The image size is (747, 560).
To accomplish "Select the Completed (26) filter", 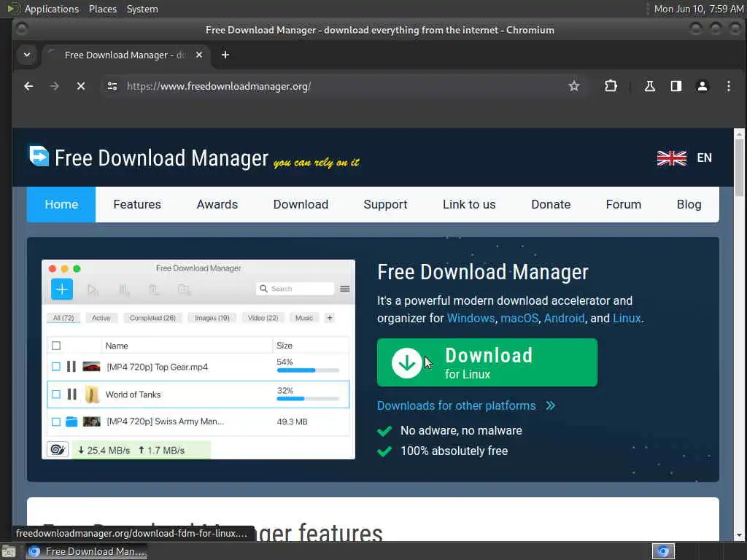I will 152,318.
